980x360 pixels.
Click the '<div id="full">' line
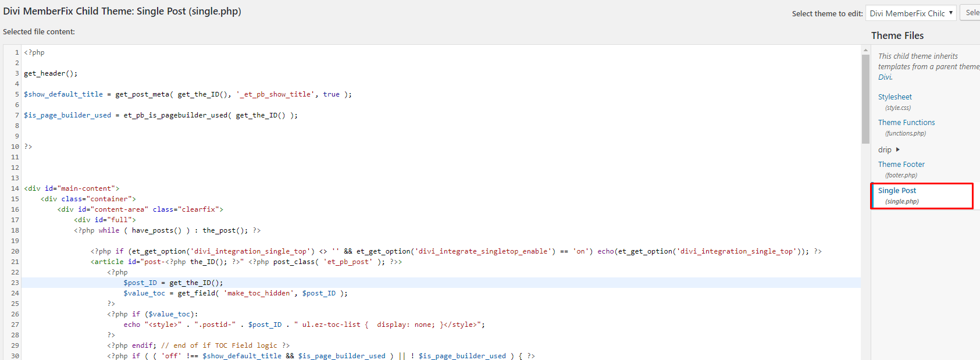[105, 220]
